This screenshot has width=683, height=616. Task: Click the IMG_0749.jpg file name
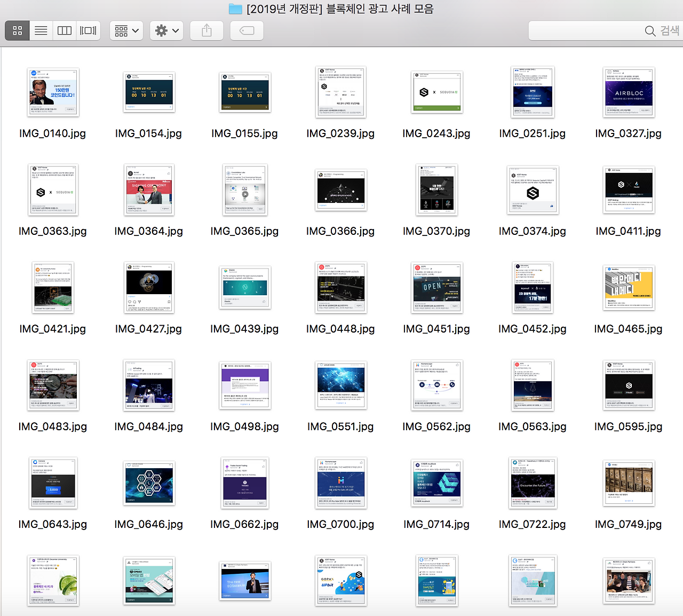(x=629, y=524)
